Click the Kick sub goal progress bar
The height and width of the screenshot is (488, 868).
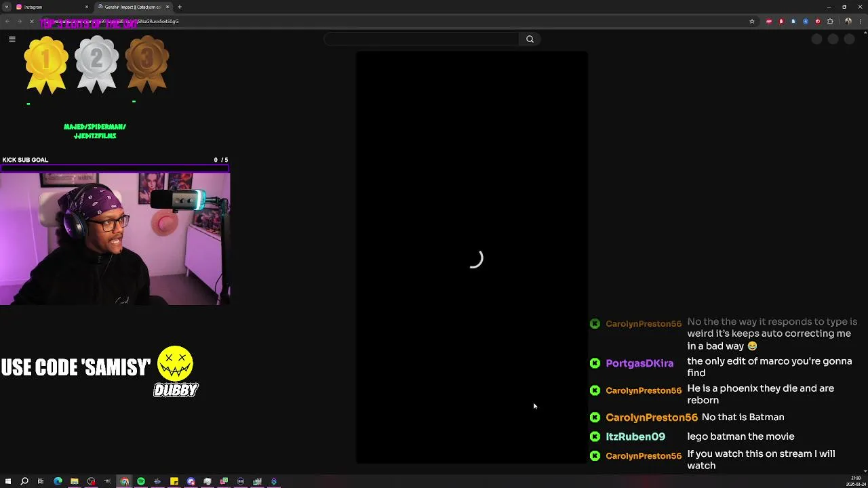[115, 167]
